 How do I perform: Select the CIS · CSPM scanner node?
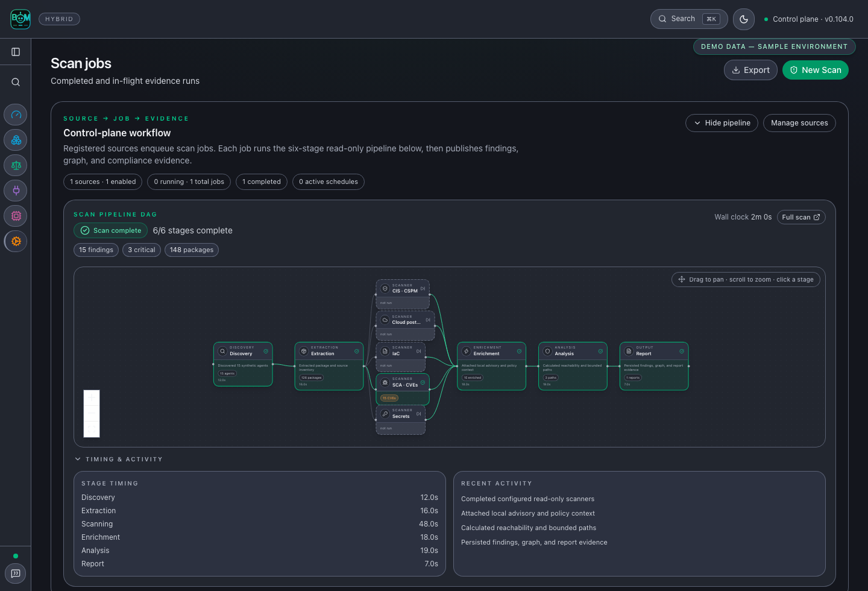coord(403,294)
